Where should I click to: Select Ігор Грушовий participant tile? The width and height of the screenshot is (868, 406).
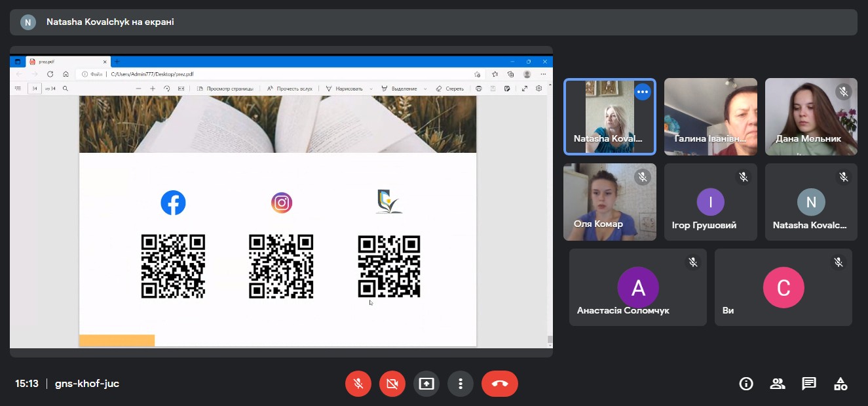pyautogui.click(x=711, y=202)
